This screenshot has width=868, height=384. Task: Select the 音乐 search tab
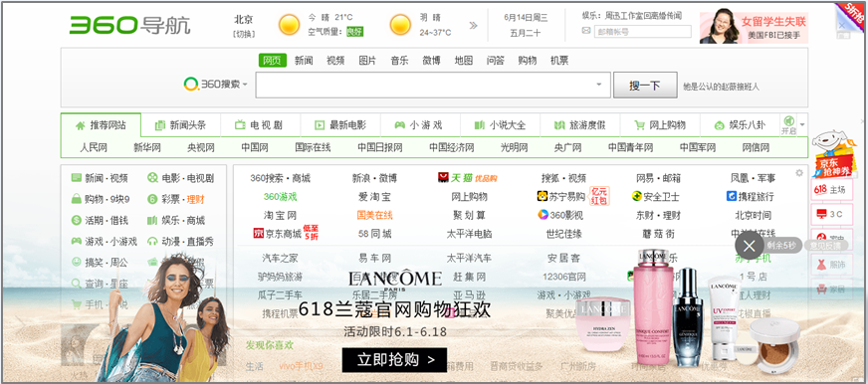point(399,61)
